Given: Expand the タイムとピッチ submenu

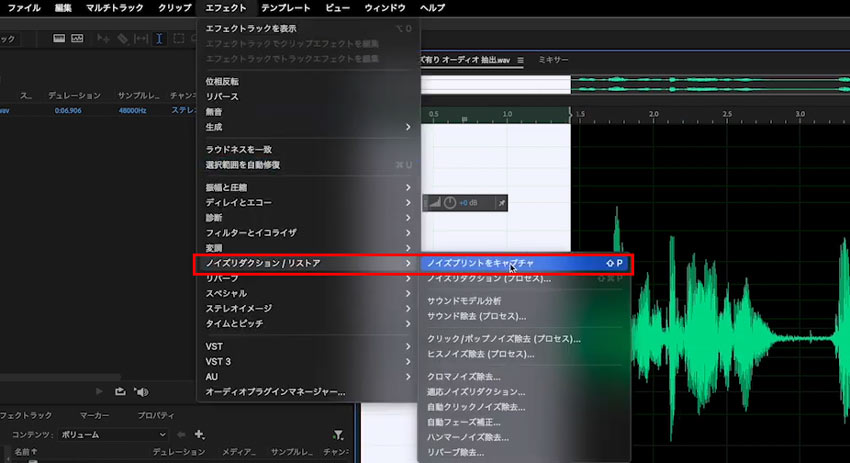Looking at the screenshot, I should [308, 324].
